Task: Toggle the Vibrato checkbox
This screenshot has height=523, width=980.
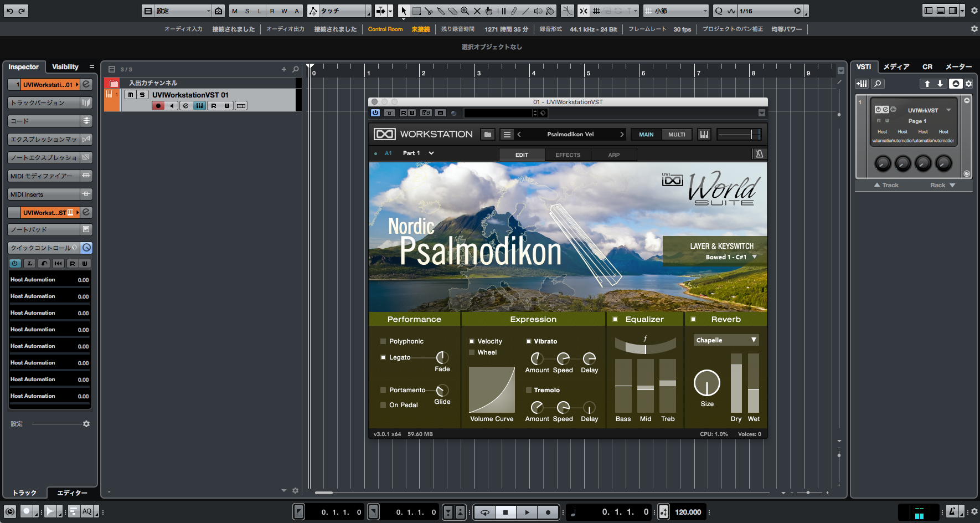Action: click(x=529, y=341)
